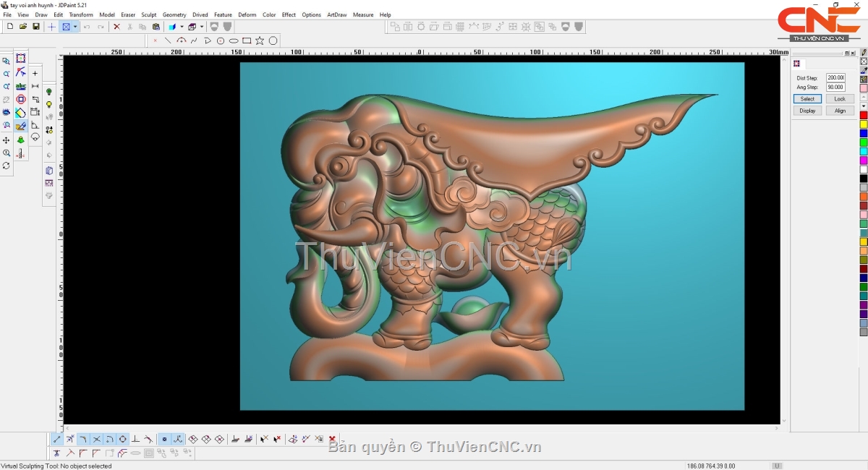Select the star shape drawing tool

click(260, 41)
